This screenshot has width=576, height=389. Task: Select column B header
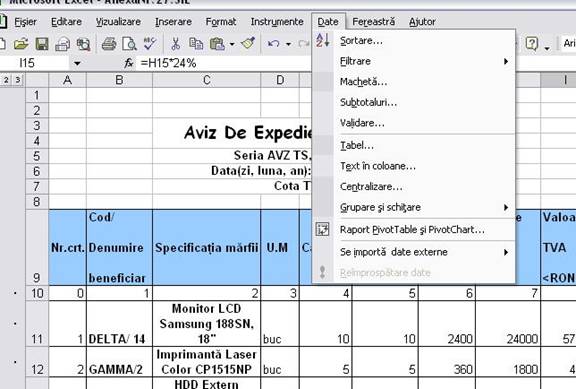tap(119, 80)
